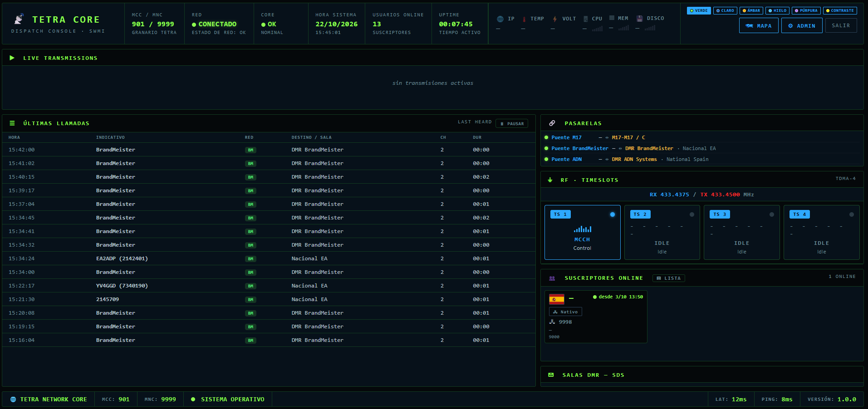Click the Live Transmissions play icon
This screenshot has width=868, height=409.
coord(12,58)
